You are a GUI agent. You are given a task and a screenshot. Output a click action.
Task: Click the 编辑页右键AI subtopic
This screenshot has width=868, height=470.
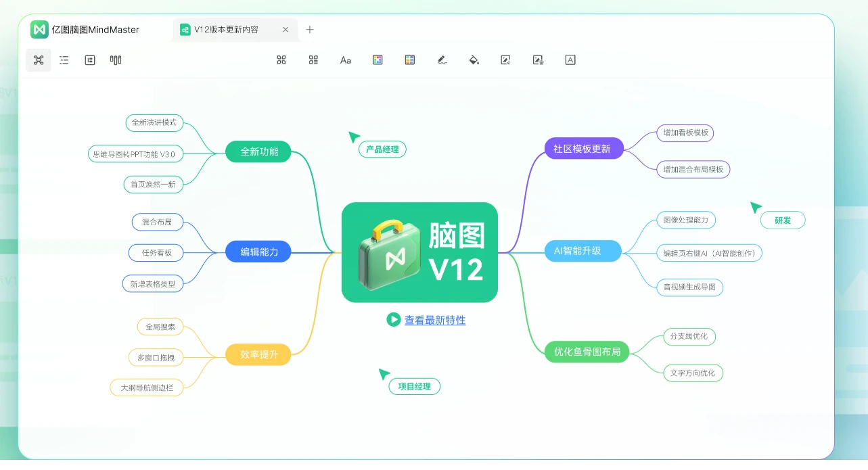pyautogui.click(x=710, y=253)
